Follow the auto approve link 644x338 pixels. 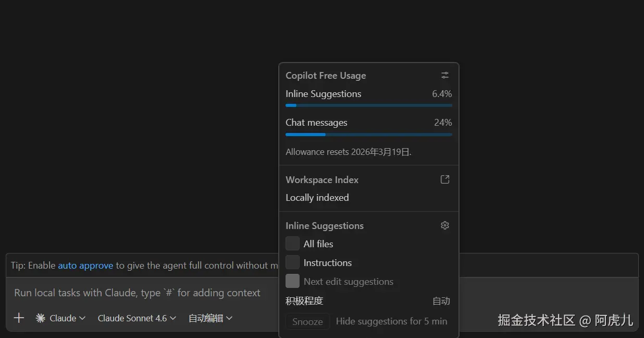point(85,265)
